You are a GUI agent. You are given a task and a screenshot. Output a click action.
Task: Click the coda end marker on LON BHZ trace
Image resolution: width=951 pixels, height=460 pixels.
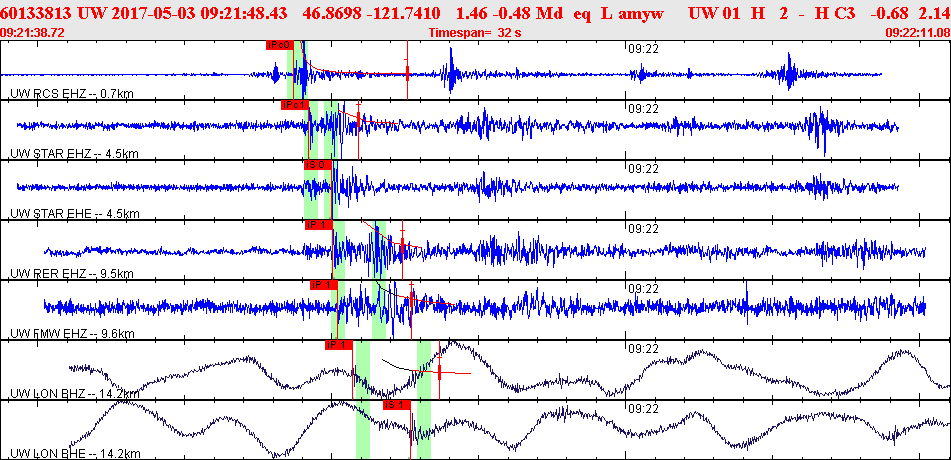click(x=439, y=370)
